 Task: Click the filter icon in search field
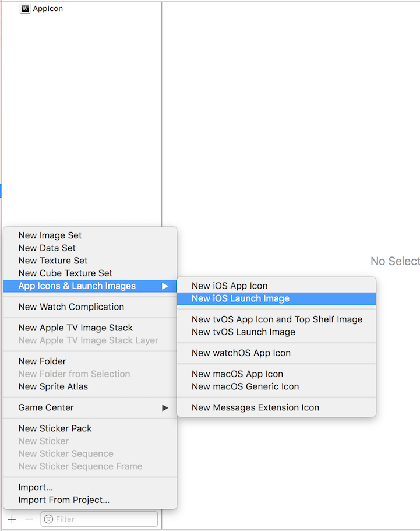(x=49, y=519)
